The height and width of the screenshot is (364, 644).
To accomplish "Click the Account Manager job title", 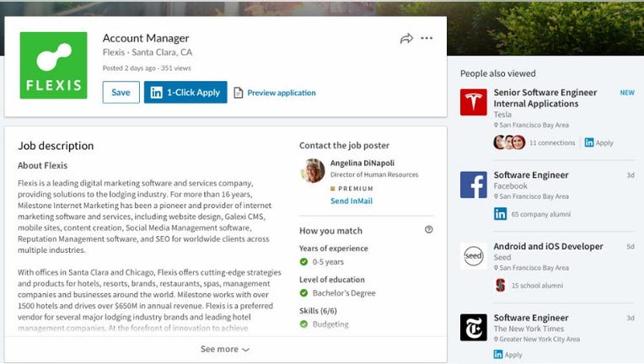I will pyautogui.click(x=146, y=38).
